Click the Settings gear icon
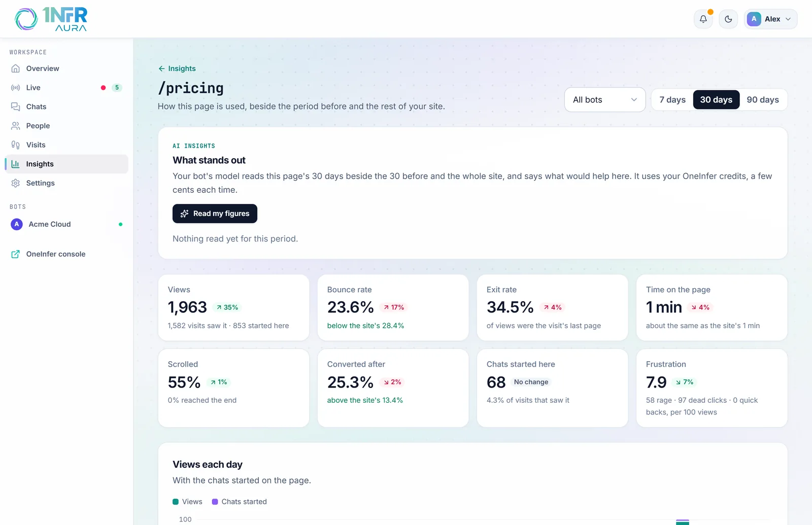This screenshot has width=812, height=525. pos(16,183)
